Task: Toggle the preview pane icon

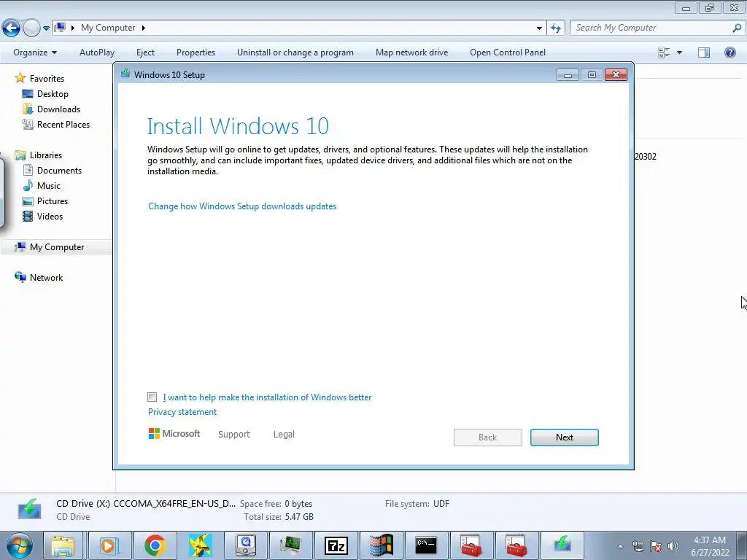Action: [704, 52]
